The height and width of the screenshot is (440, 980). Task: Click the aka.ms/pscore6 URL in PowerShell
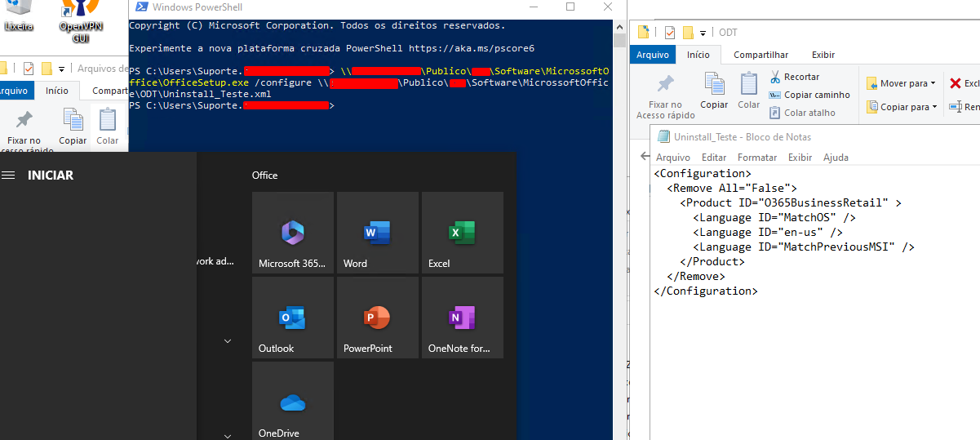472,48
